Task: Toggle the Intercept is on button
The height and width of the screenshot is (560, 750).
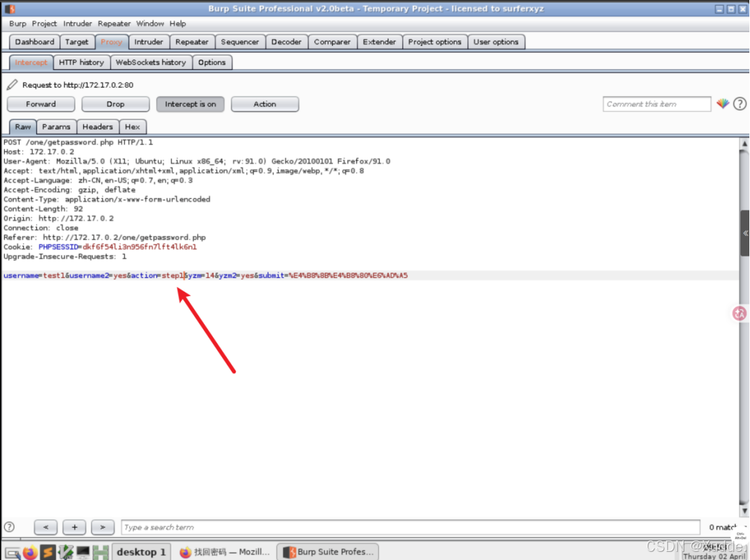Action: (190, 104)
